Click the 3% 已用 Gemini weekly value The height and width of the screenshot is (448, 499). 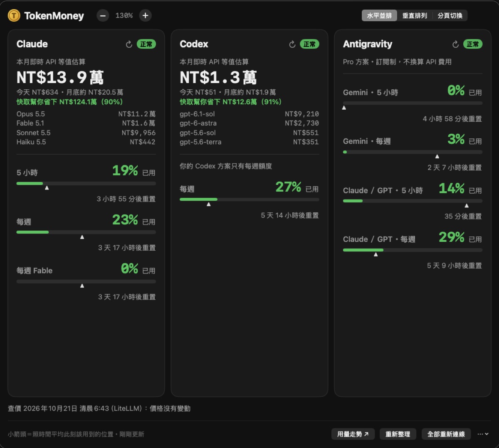(x=464, y=139)
